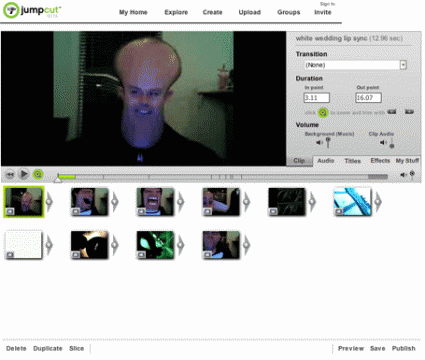Image resolution: width=425 pixels, height=360 pixels.
Task: Click trim-left arrow icon under Duration
Action: pyautogui.click(x=392, y=112)
